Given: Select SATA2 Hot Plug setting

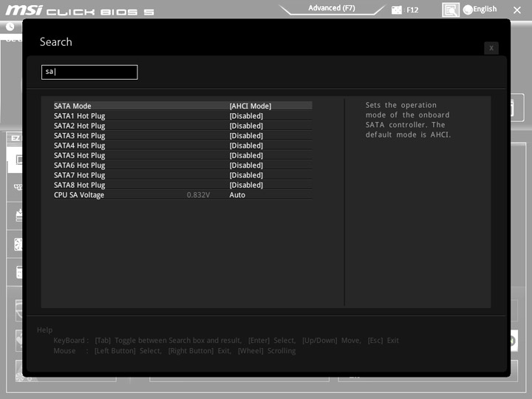Looking at the screenshot, I should [79, 126].
